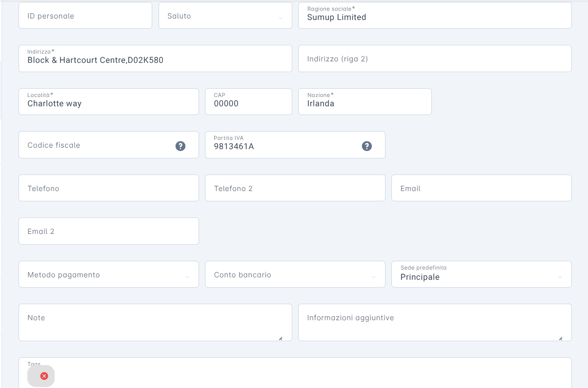Open the Conto bancario dropdown
Screen dimensions: 588x388
click(x=295, y=274)
